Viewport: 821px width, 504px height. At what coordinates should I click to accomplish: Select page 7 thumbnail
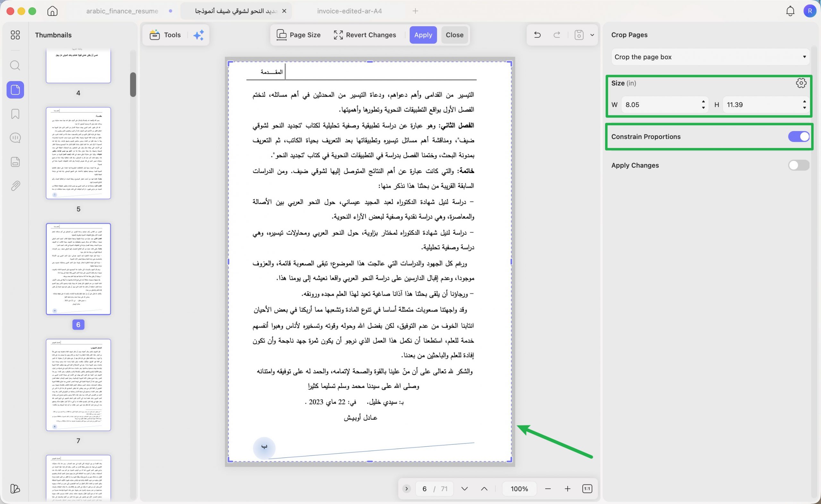(78, 385)
